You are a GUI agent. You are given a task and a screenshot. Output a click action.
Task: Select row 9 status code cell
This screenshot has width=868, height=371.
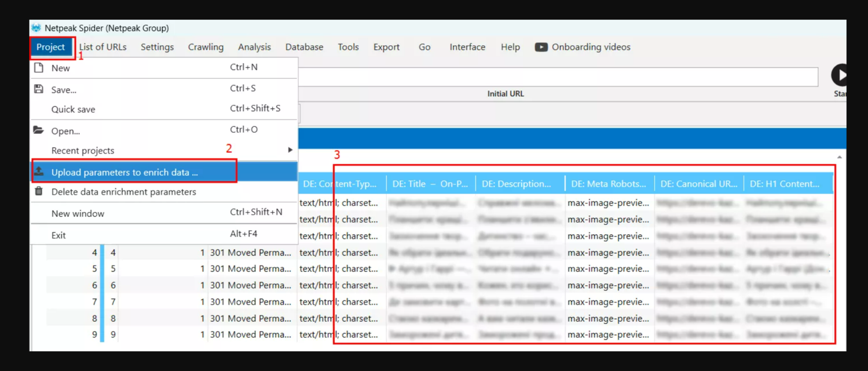251,334
